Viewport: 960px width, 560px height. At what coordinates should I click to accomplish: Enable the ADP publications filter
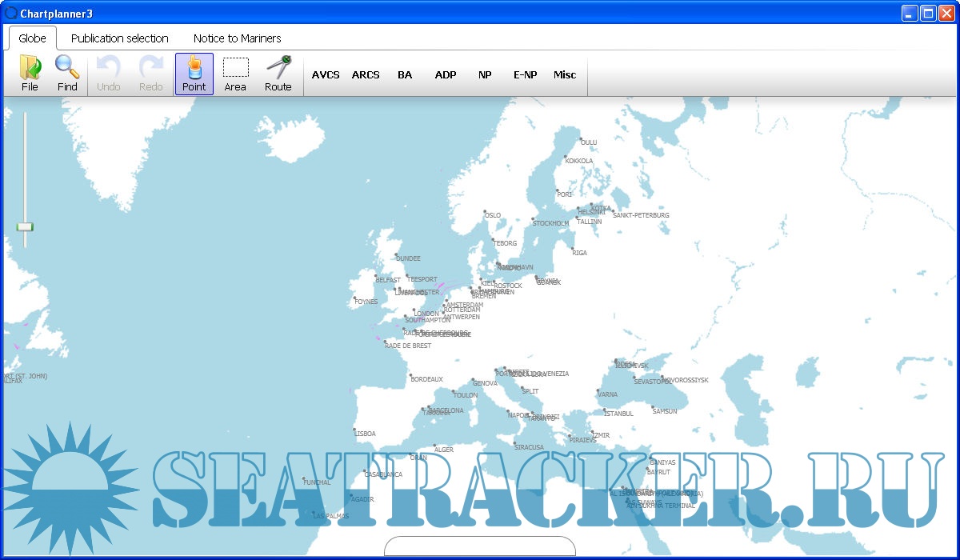446,74
